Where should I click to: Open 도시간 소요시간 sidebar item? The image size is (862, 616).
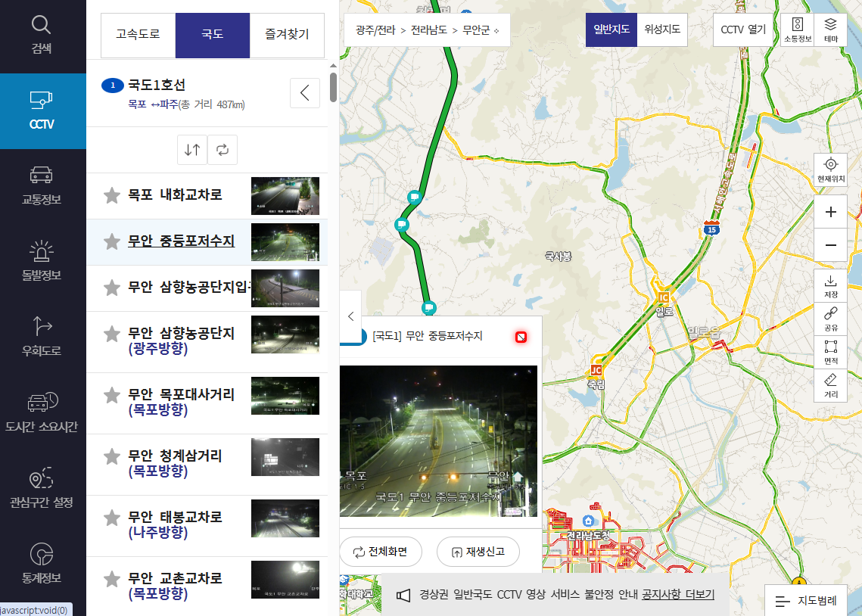click(41, 412)
